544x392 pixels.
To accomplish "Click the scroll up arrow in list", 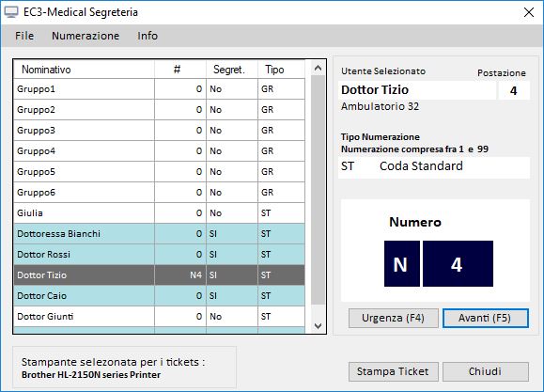I will tap(318, 68).
